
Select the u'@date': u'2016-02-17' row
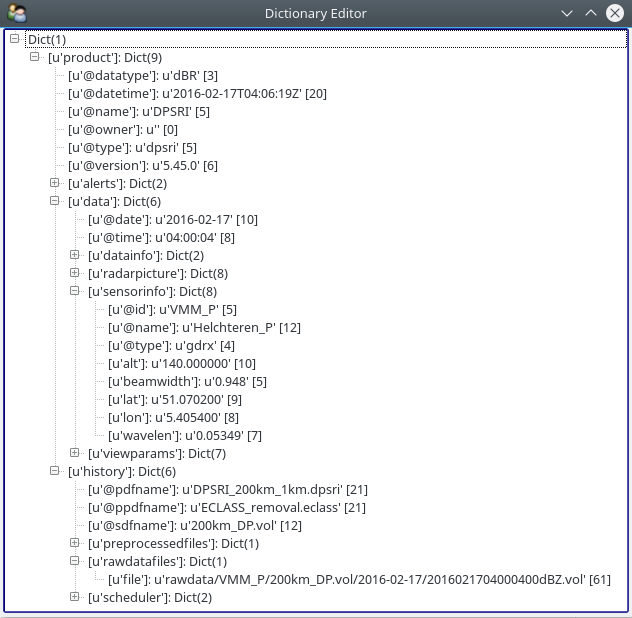pos(173,220)
